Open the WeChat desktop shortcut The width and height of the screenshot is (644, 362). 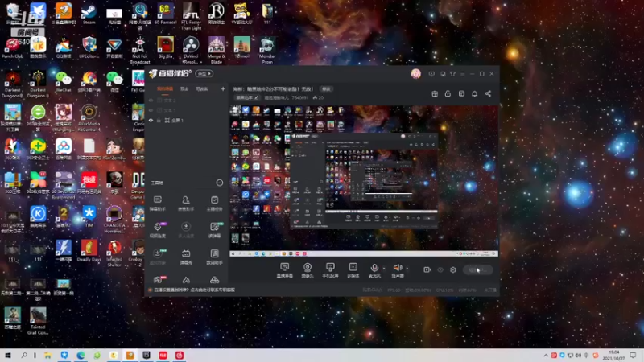coord(64,82)
